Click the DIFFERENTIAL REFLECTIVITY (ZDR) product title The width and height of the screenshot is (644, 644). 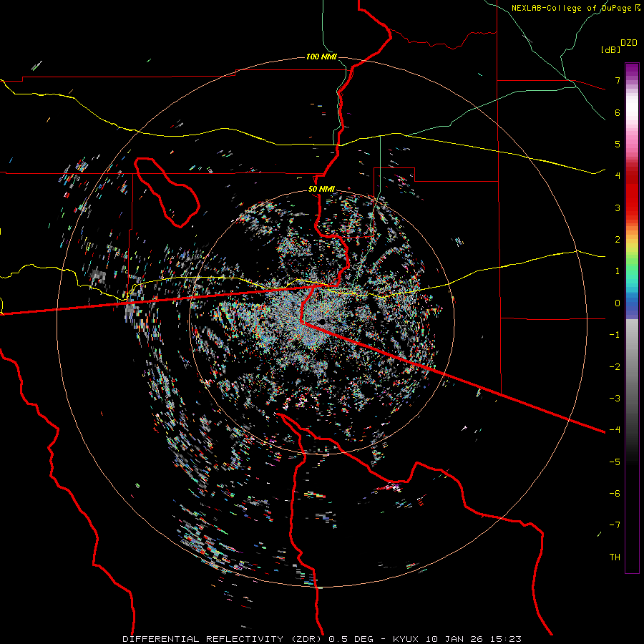click(x=223, y=639)
